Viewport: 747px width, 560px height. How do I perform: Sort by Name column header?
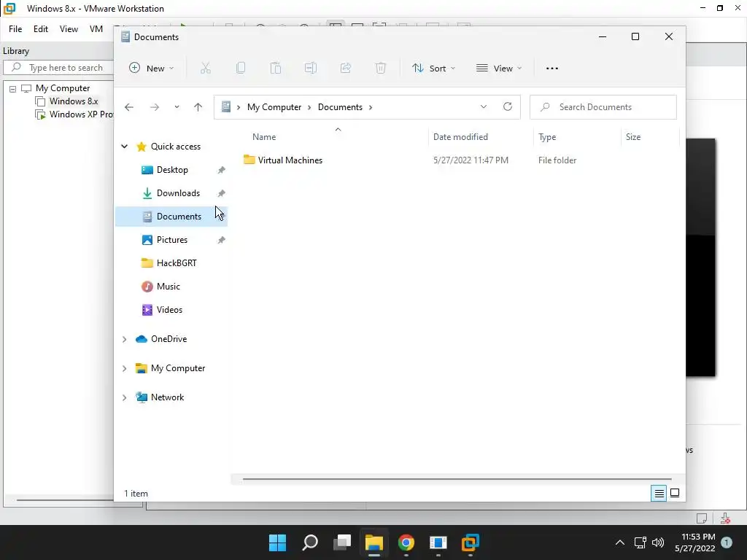point(264,136)
